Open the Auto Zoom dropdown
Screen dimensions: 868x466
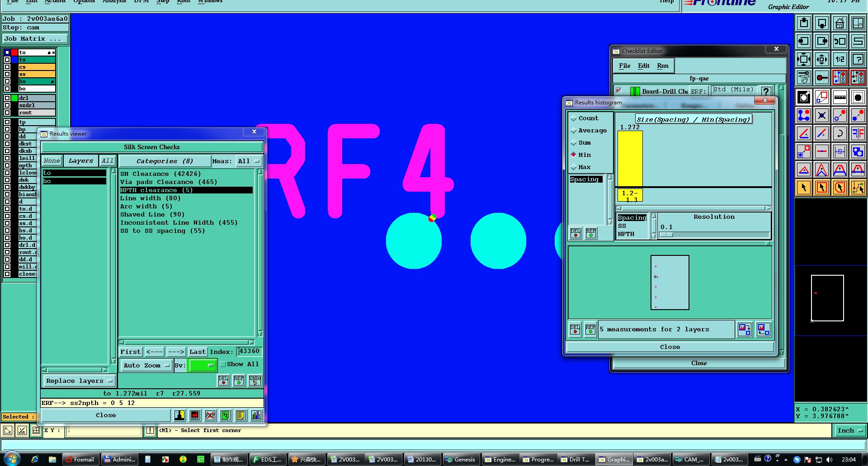(x=146, y=365)
